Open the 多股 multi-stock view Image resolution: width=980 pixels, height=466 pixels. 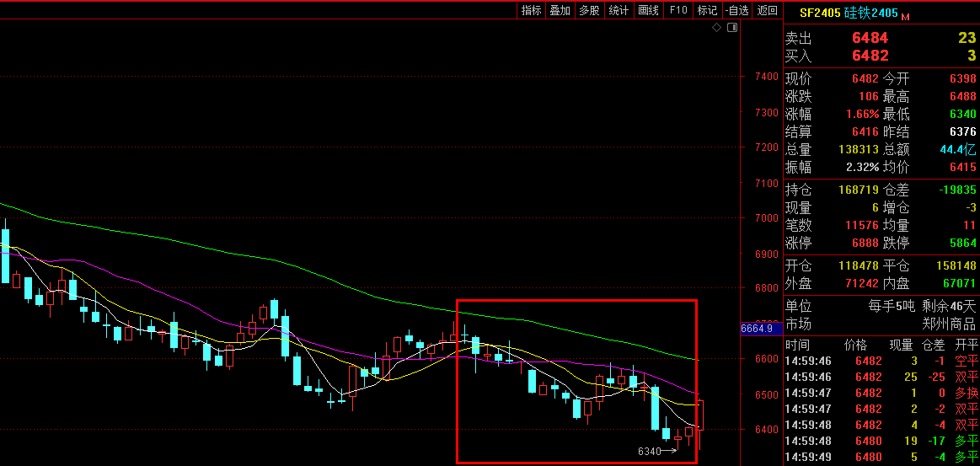pyautogui.click(x=589, y=10)
